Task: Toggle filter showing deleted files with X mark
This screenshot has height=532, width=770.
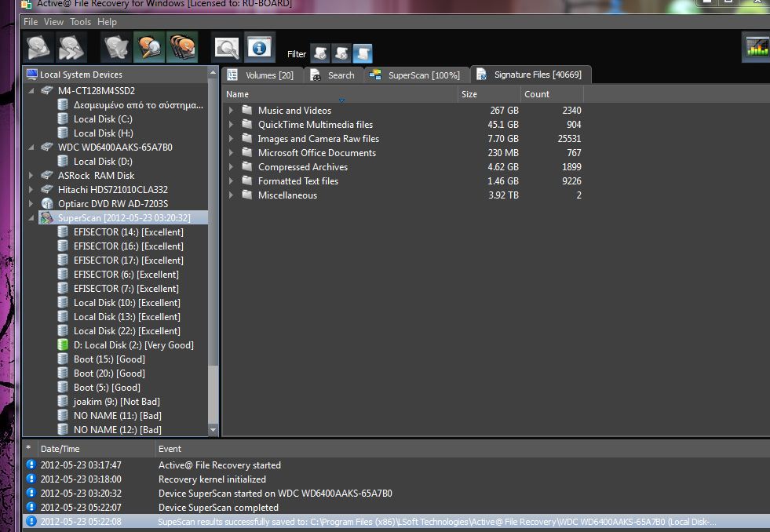Action: 341,53
